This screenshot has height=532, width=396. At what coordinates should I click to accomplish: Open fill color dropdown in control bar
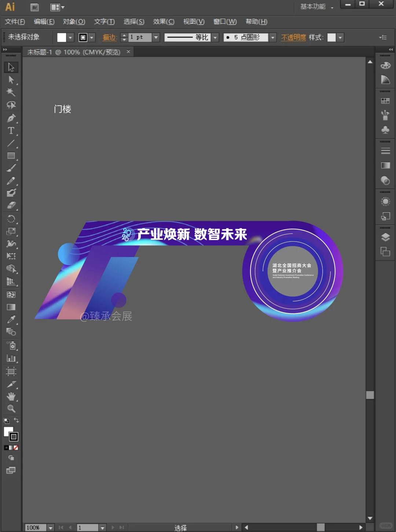click(70, 37)
